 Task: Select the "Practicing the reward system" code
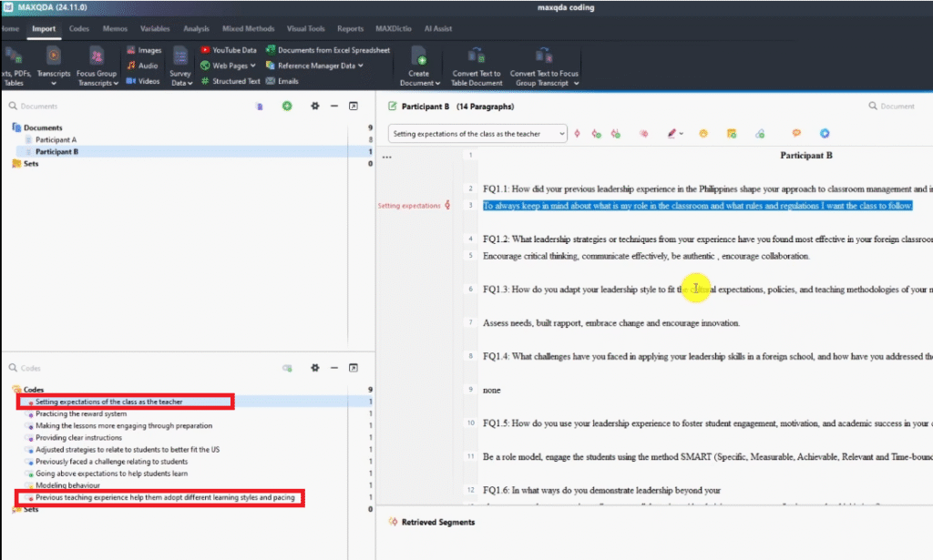81,413
